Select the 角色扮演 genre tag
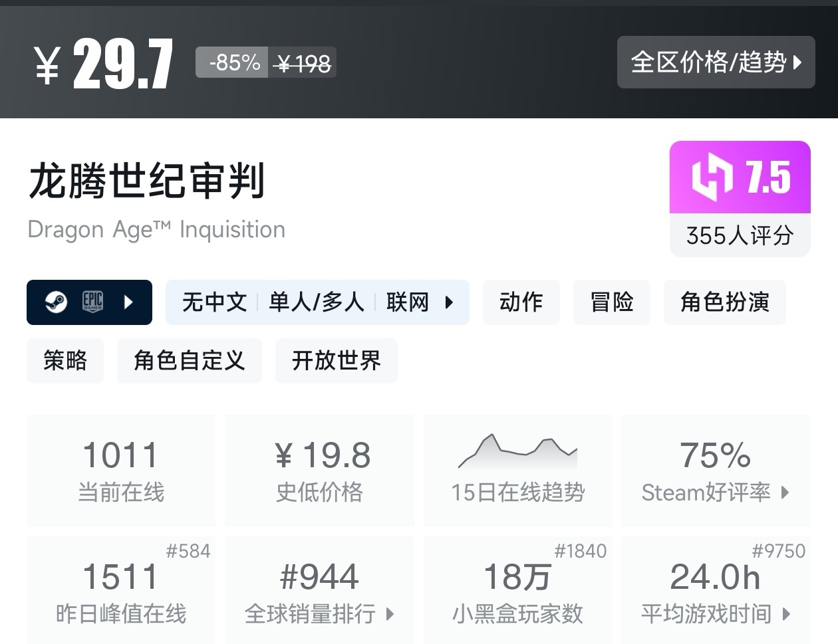This screenshot has height=644, width=838. click(x=725, y=302)
